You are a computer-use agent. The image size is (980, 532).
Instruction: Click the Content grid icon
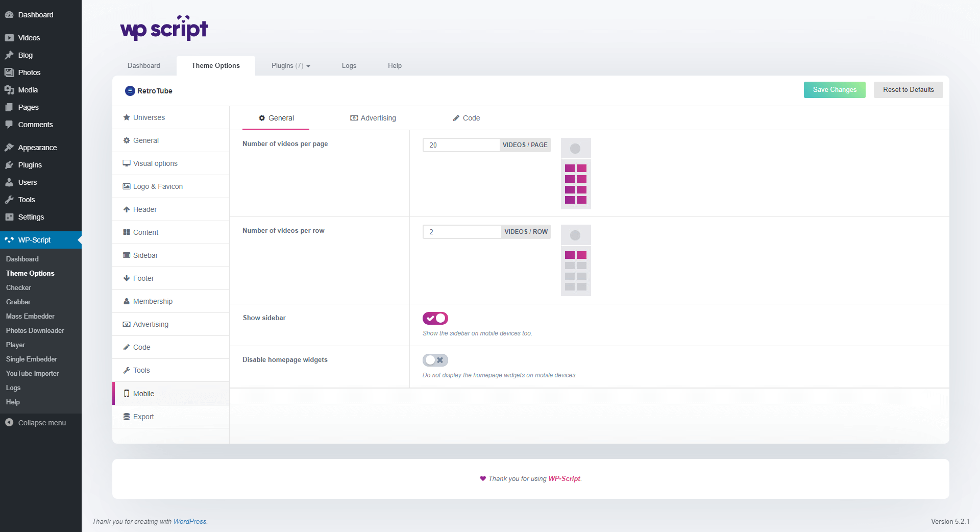tap(127, 232)
